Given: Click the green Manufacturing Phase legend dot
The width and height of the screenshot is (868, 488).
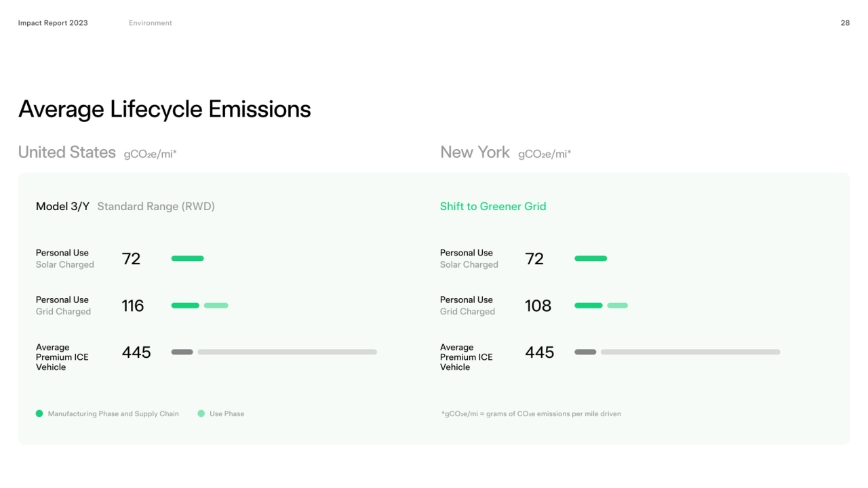Looking at the screenshot, I should pos(39,413).
